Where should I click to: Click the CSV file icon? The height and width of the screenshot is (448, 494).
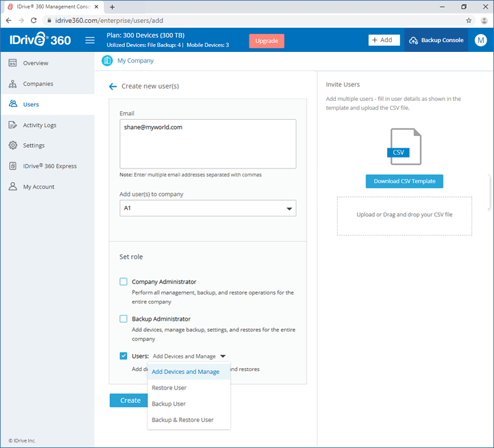point(404,146)
